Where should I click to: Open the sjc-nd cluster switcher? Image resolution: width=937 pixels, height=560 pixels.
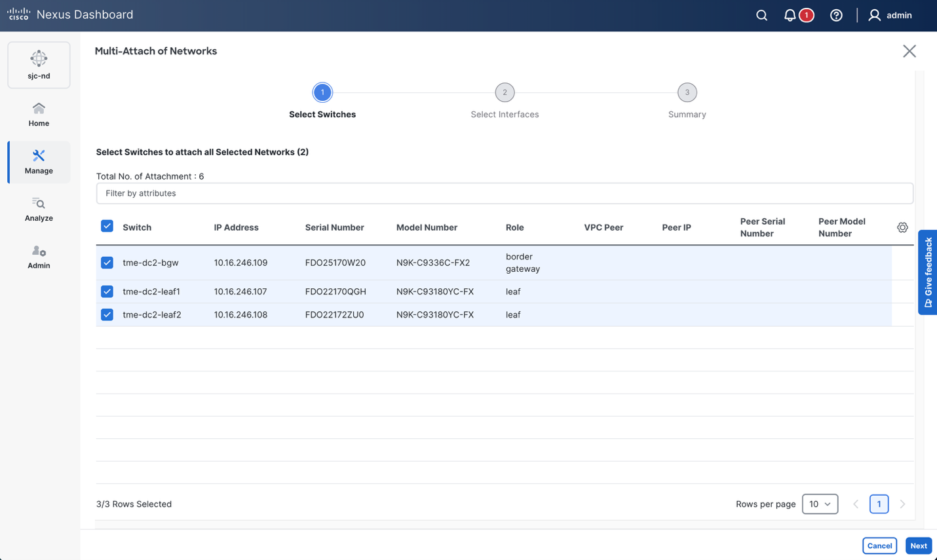click(39, 65)
